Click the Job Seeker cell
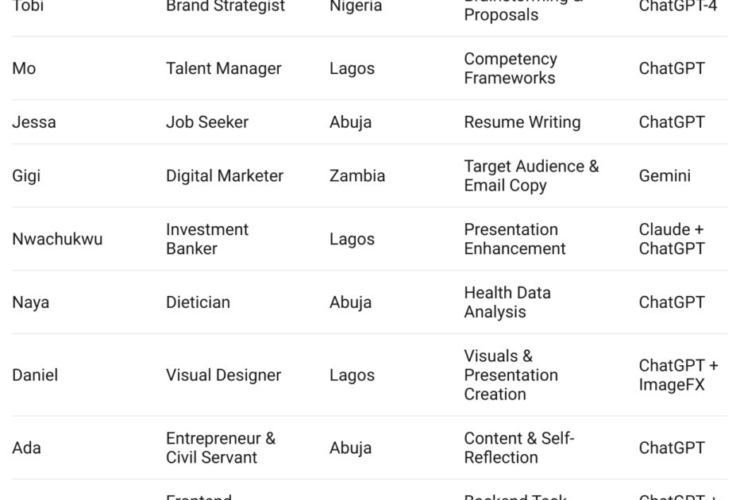740x500 pixels. click(207, 122)
